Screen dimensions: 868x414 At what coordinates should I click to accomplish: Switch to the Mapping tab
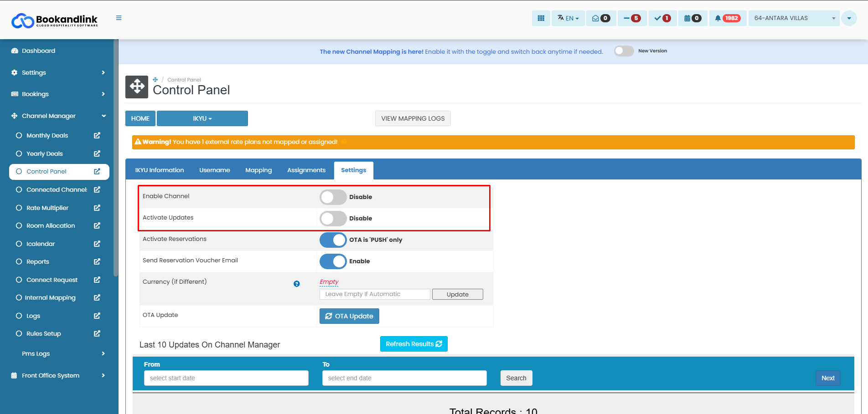(x=258, y=170)
